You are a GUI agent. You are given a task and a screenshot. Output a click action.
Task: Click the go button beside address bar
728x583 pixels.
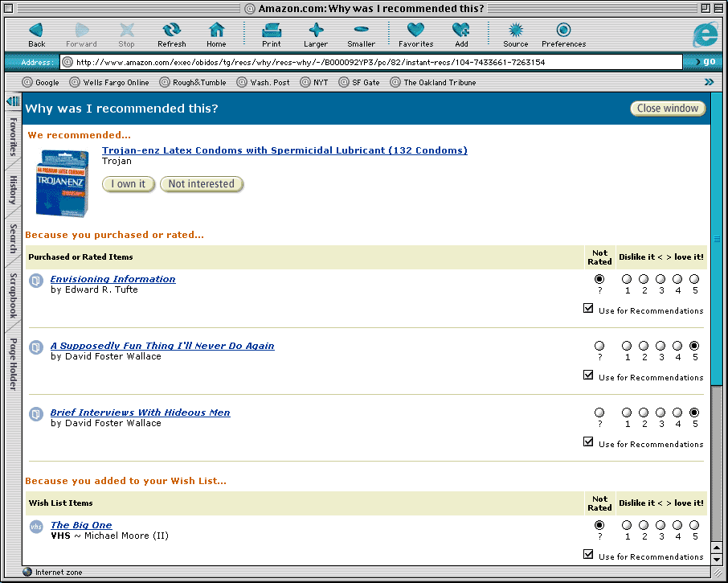(706, 61)
